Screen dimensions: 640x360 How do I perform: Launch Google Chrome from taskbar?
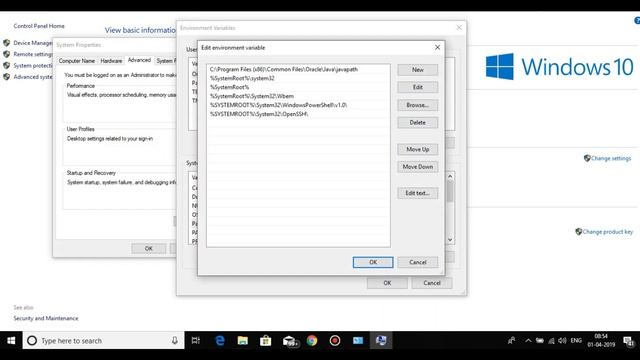312,340
